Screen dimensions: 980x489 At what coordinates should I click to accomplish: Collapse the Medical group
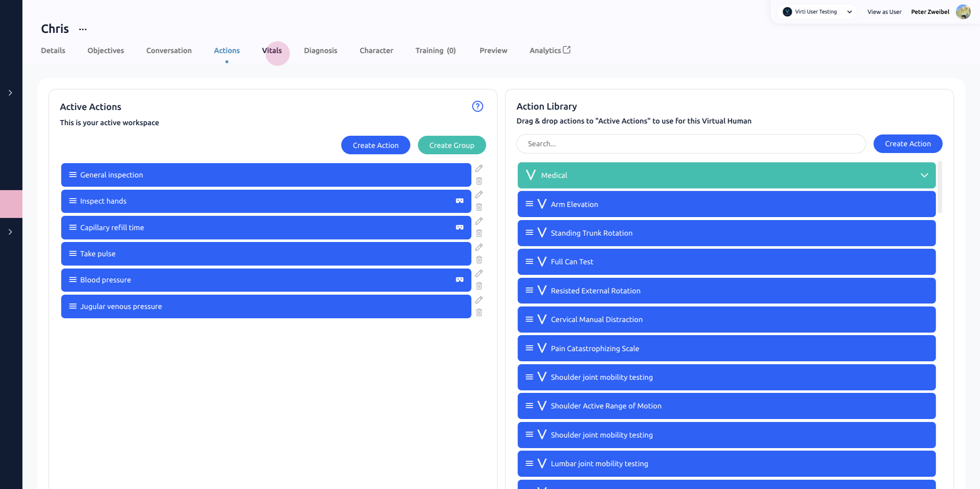(924, 175)
